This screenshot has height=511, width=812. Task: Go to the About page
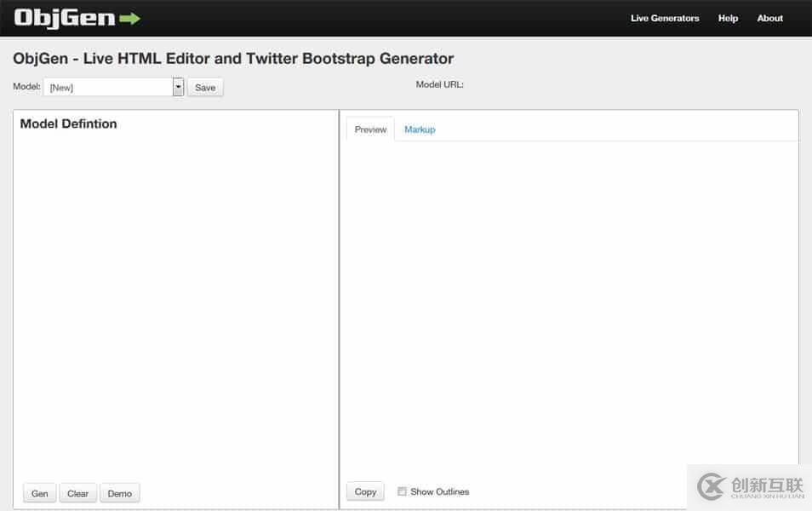(769, 18)
